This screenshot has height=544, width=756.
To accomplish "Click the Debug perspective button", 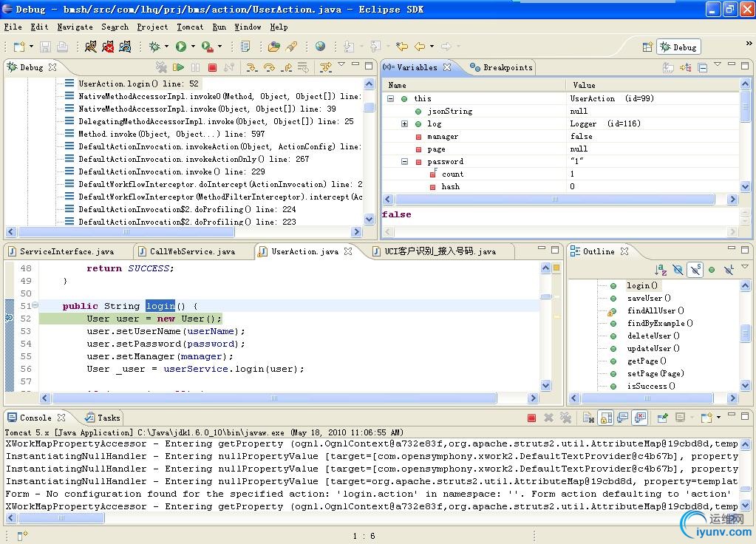I will (679, 47).
